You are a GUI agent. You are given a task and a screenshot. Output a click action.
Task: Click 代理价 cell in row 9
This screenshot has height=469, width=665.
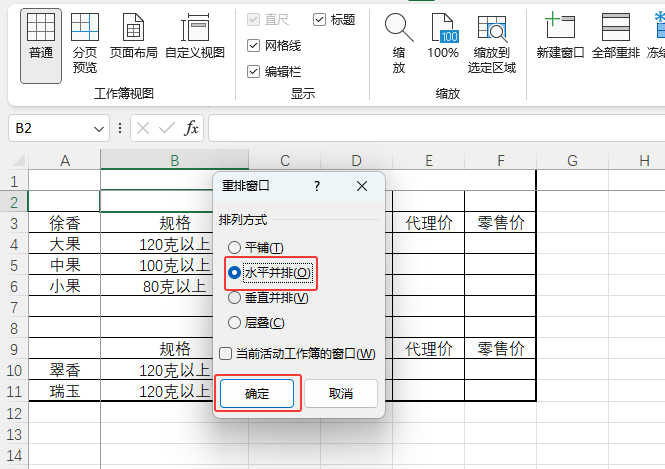coord(428,349)
